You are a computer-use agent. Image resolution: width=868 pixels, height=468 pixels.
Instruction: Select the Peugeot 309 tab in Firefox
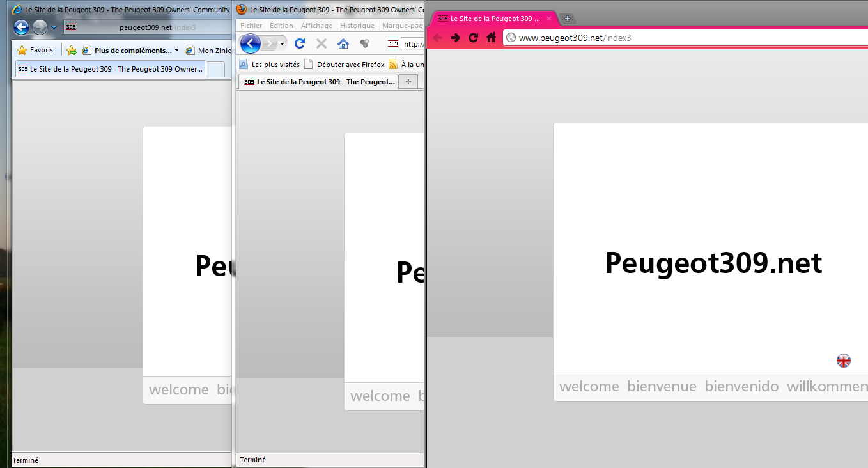pyautogui.click(x=318, y=82)
